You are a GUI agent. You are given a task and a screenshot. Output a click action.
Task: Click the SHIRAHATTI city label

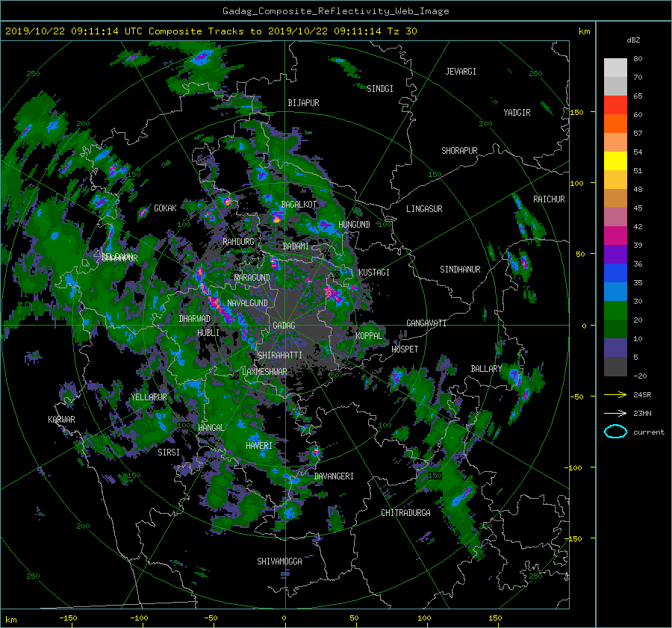pyautogui.click(x=280, y=355)
